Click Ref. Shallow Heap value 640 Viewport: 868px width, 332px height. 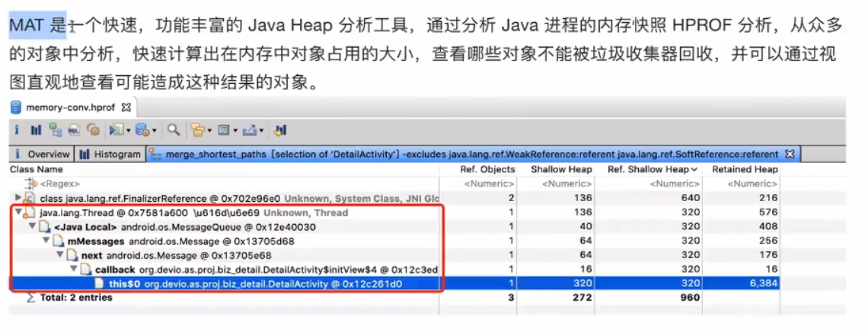pyautogui.click(x=690, y=198)
